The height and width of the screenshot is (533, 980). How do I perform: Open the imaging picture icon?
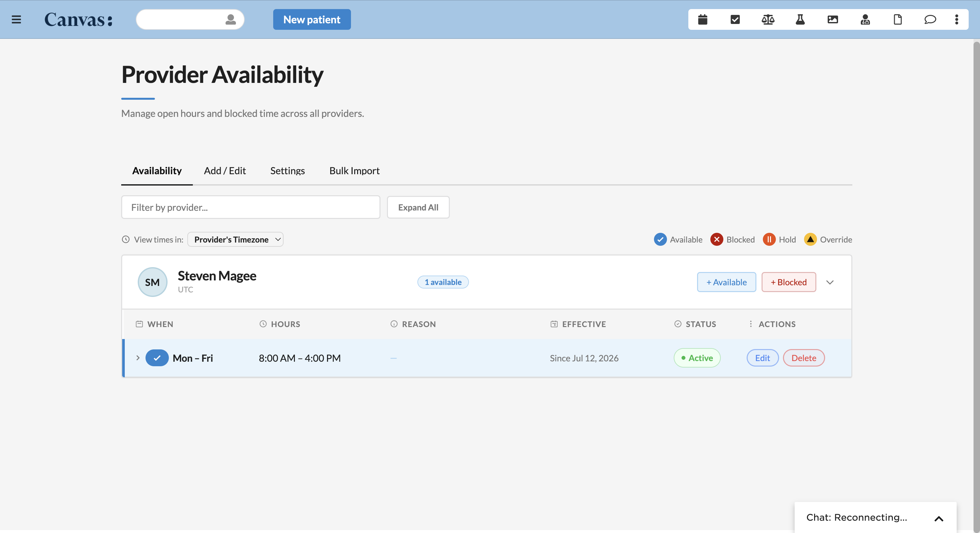pos(833,19)
